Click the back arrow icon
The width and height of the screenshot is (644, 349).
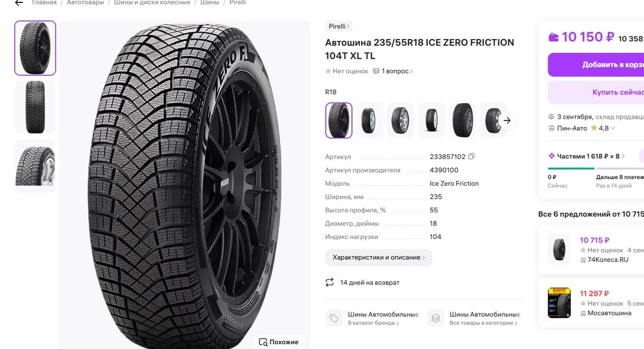[19, 3]
